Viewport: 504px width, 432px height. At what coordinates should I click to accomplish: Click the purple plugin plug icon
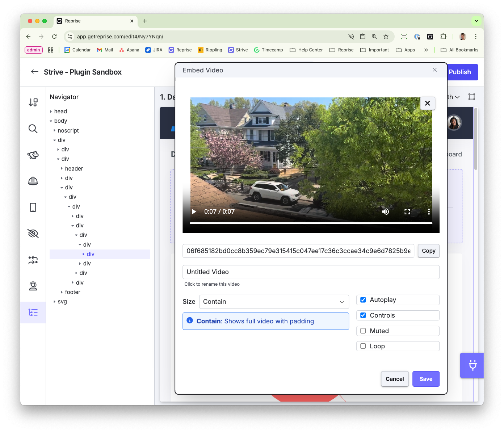(x=472, y=365)
